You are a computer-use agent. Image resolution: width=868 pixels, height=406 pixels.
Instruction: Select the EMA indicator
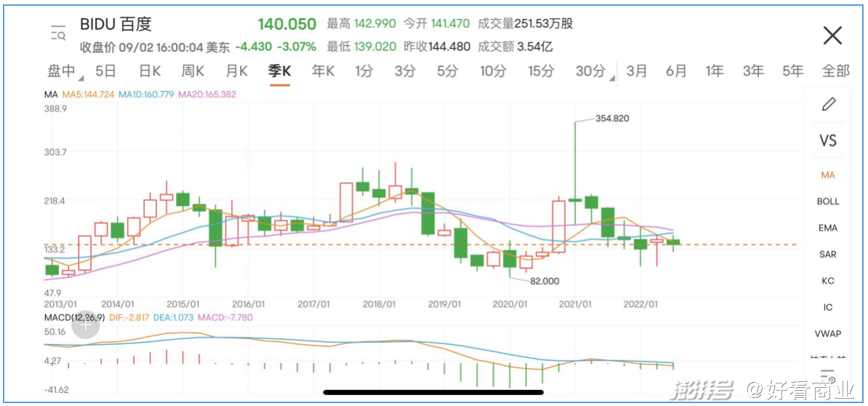pyautogui.click(x=827, y=228)
